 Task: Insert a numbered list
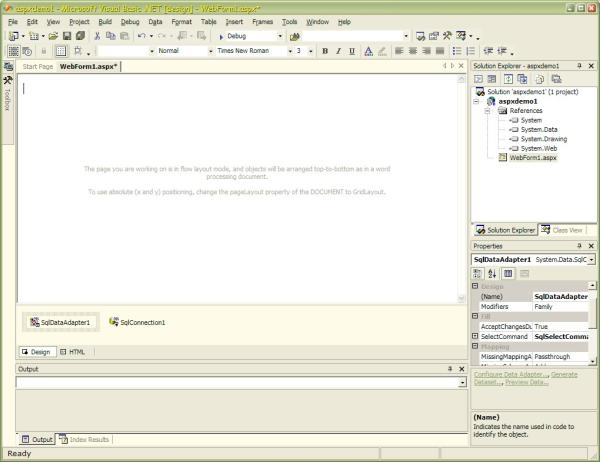(471, 51)
